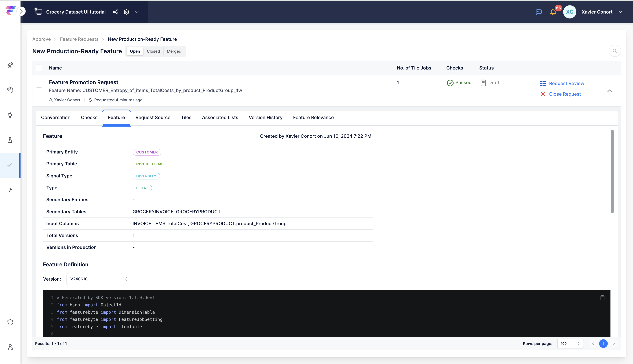Image resolution: width=633 pixels, height=364 pixels.
Task: Switch to Associated Lists tab
Action: 220,117
